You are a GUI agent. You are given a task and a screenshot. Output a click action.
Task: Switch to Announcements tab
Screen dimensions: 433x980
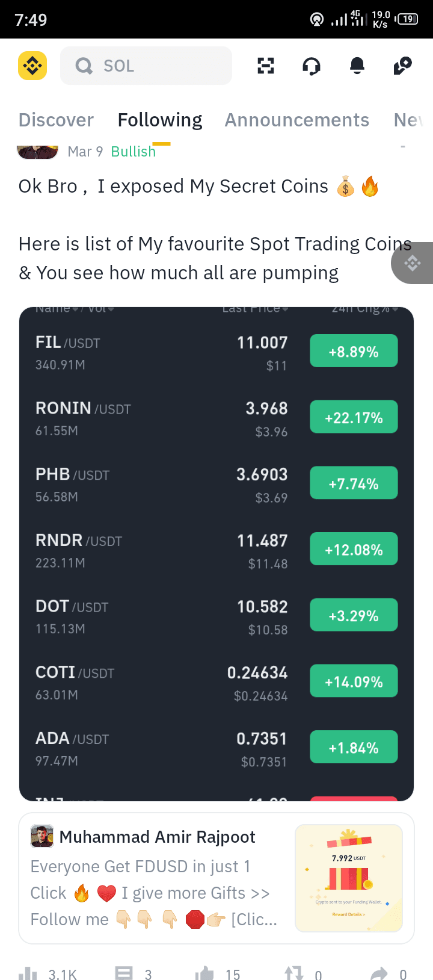297,120
